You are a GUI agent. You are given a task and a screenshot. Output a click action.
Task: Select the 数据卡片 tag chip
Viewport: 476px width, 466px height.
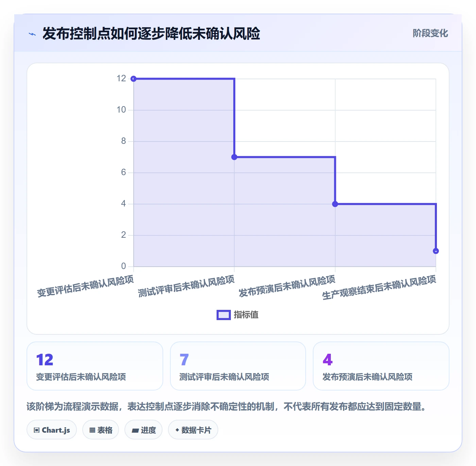point(193,430)
